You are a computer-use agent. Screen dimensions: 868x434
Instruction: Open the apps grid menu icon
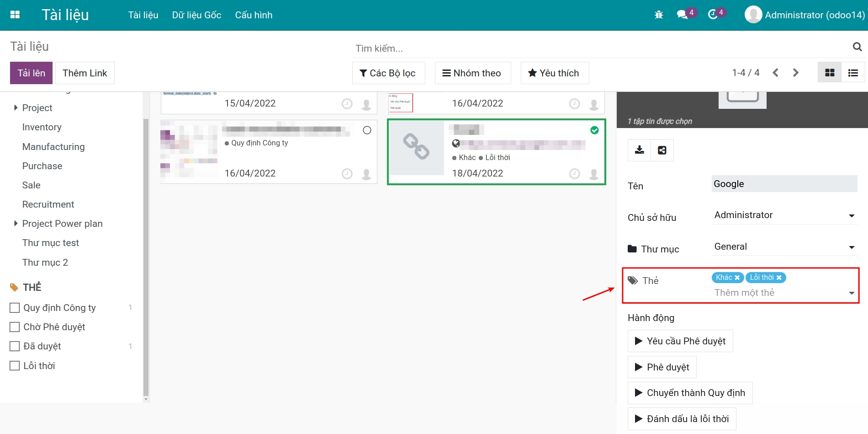[15, 15]
